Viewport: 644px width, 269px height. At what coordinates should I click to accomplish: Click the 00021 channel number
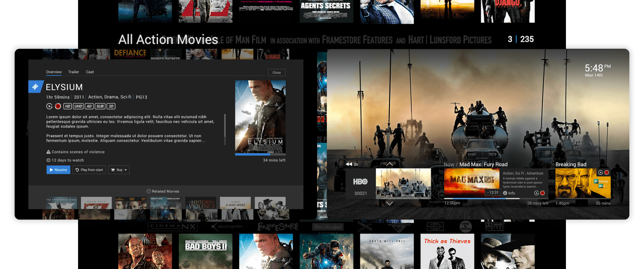tap(361, 193)
